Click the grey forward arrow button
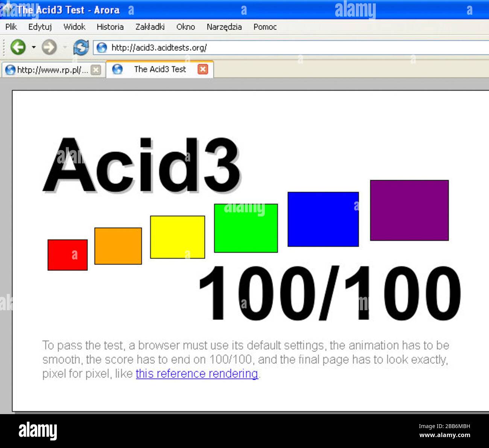Screen dimensions: 489x448 pyautogui.click(x=49, y=47)
